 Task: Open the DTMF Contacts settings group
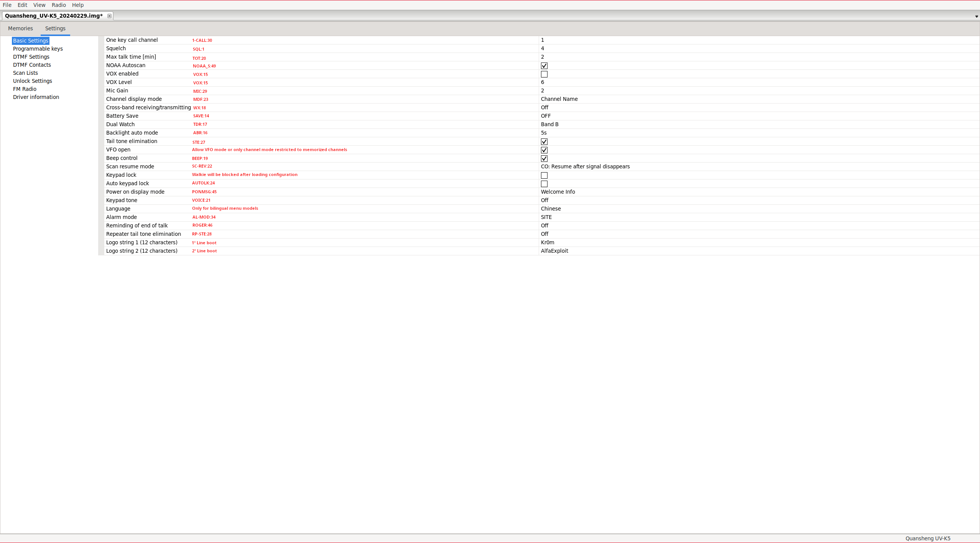[32, 65]
